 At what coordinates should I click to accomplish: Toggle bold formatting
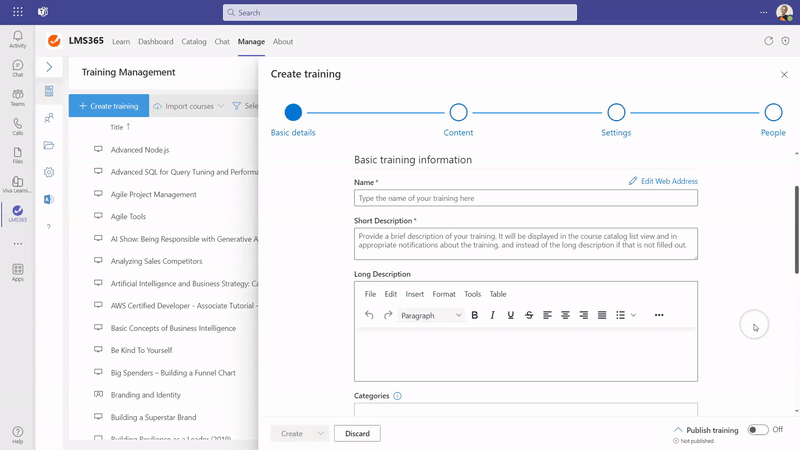(x=474, y=315)
